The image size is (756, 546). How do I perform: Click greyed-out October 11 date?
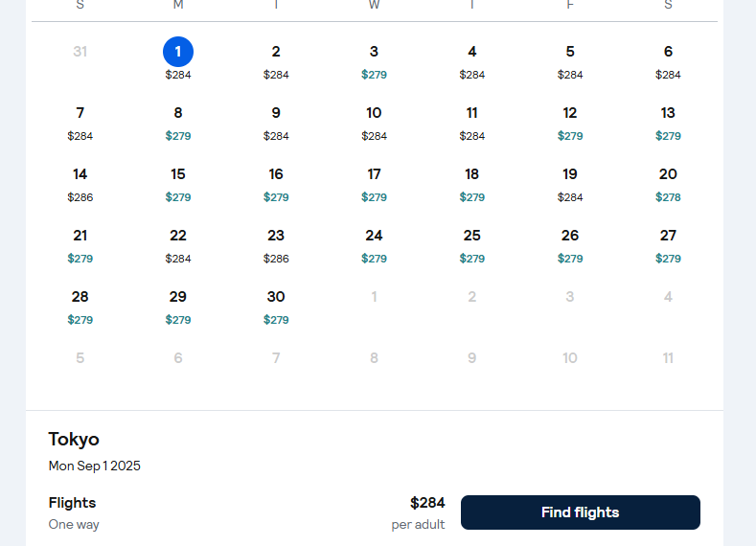(668, 358)
